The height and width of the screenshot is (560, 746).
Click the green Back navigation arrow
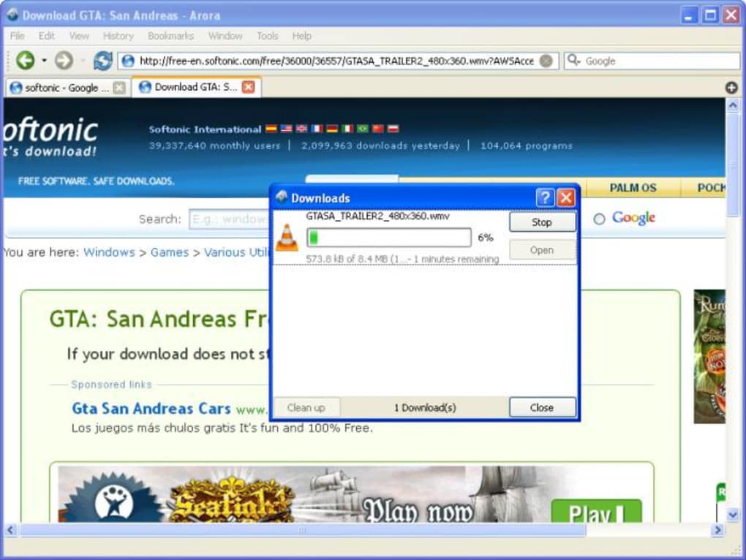(x=25, y=61)
